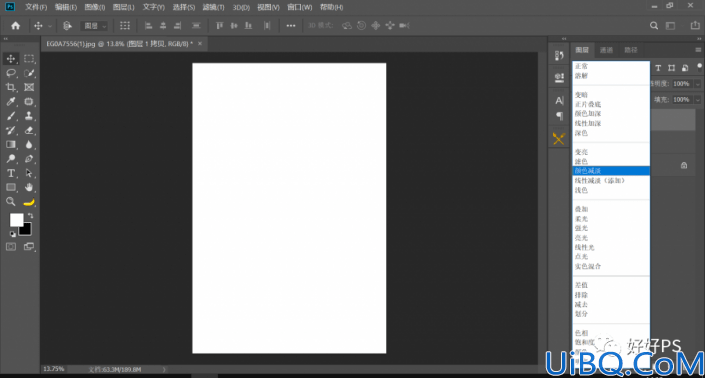The image size is (705, 378).
Task: Select the Quick Selection tool
Action: click(x=29, y=73)
